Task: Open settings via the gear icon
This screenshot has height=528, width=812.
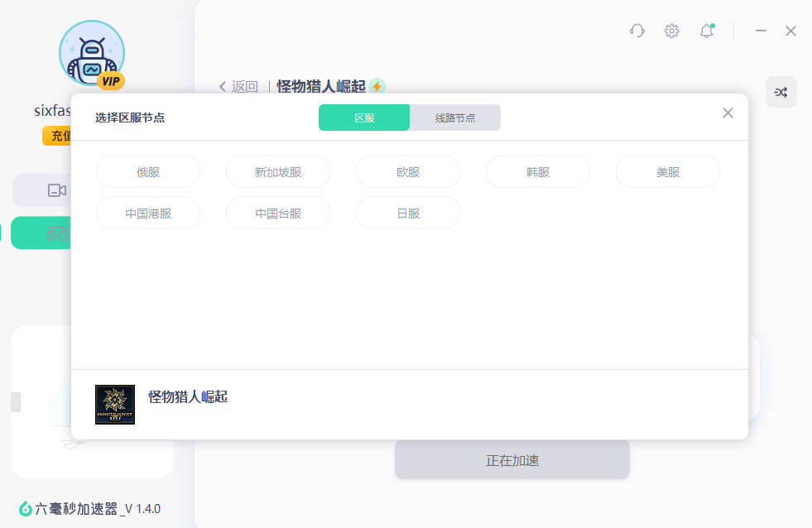Action: tap(671, 31)
